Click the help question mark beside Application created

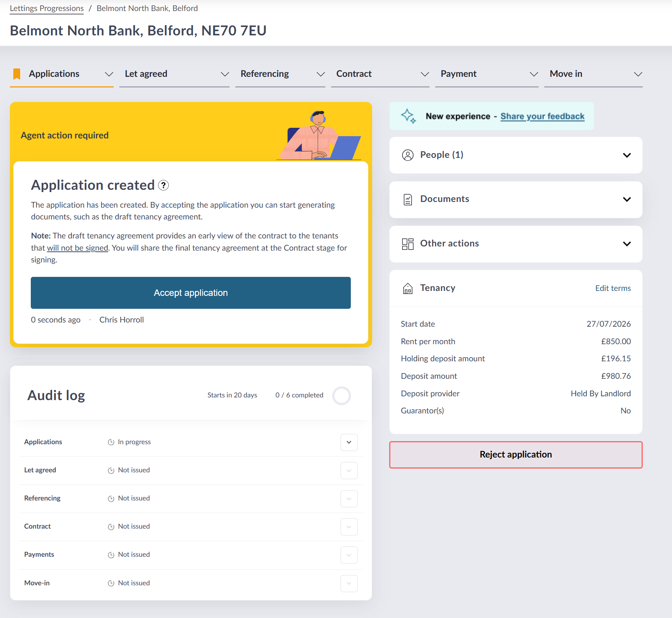click(163, 185)
